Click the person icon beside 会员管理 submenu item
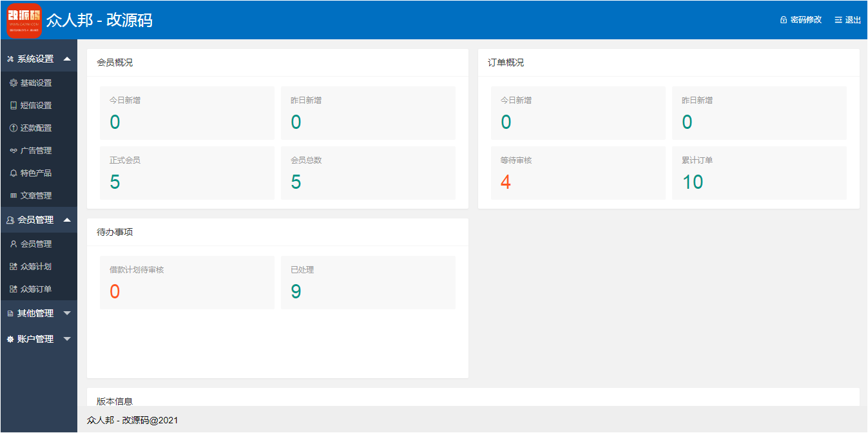The image size is (868, 433). (14, 244)
